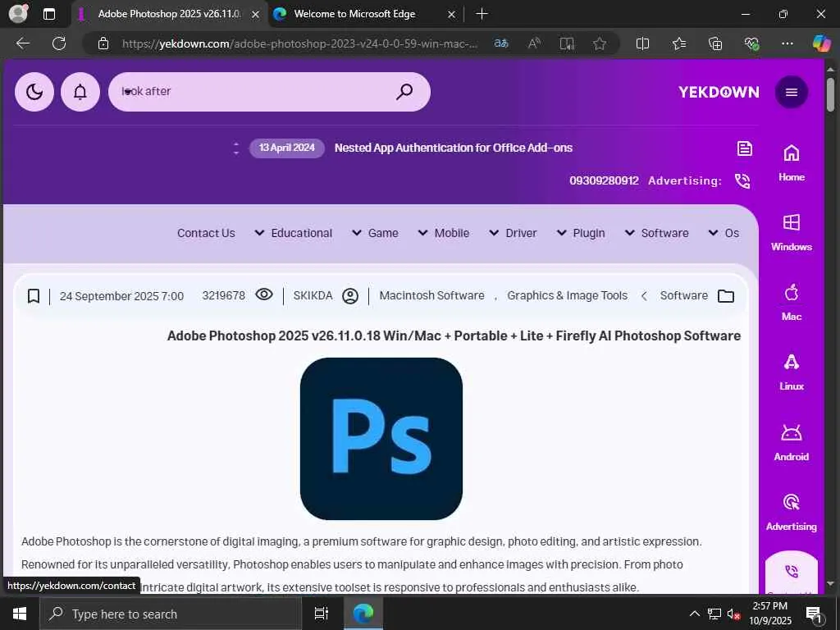Screen dimensions: 840x630
Task: Click the Photoshop Ps logo image
Action: 381,439
